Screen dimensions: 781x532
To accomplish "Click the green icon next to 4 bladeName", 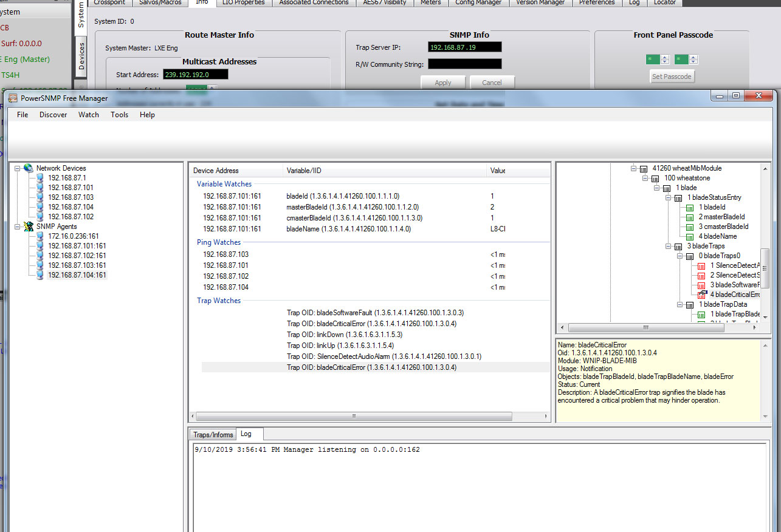I will [x=690, y=236].
